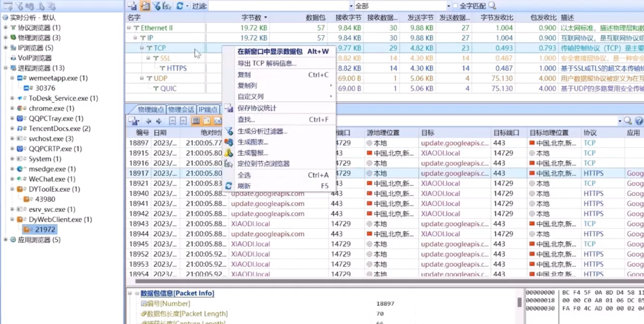644x324 pixels.
Task: Expand the 协议浏览器 tree node
Action: [5, 27]
